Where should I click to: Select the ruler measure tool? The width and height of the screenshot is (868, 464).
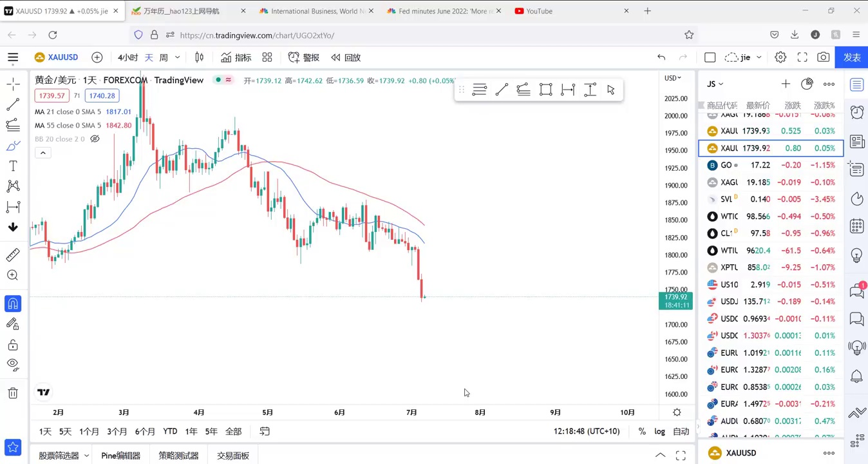point(13,255)
